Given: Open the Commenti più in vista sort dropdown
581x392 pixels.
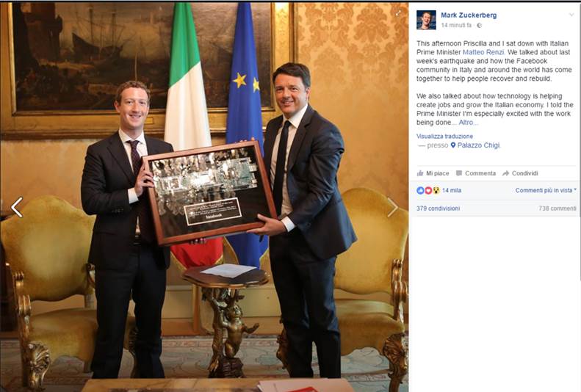Looking at the screenshot, I should point(546,190).
